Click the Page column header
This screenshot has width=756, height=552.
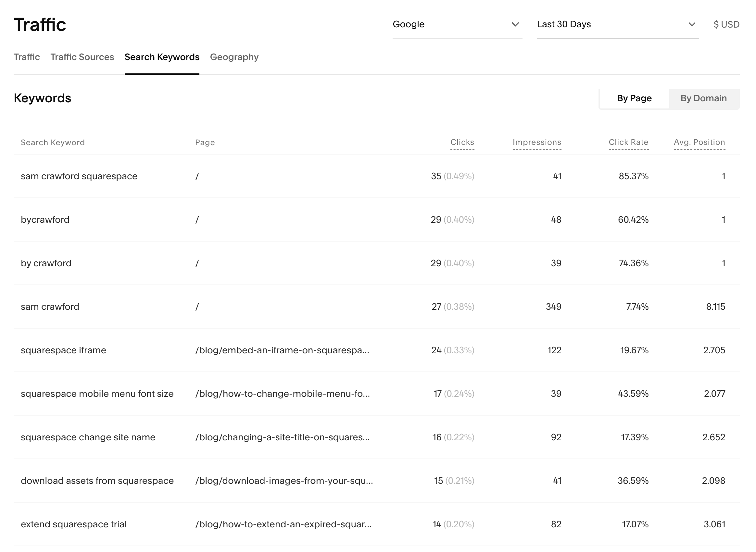click(205, 143)
